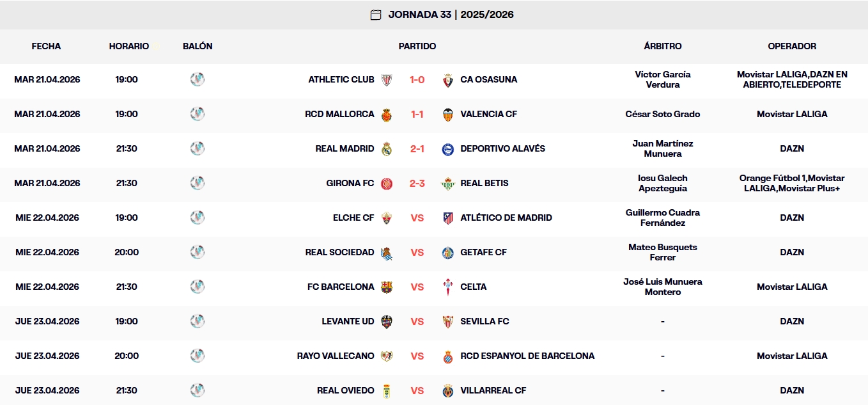
Task: Click the ÁRBITRO column header
Action: click(x=663, y=46)
